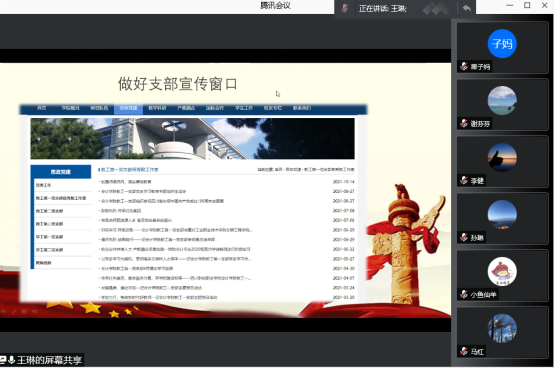This screenshot has height=368, width=554.
Task: Click the 王琳的屏幕共享 label
Action: click(49, 360)
